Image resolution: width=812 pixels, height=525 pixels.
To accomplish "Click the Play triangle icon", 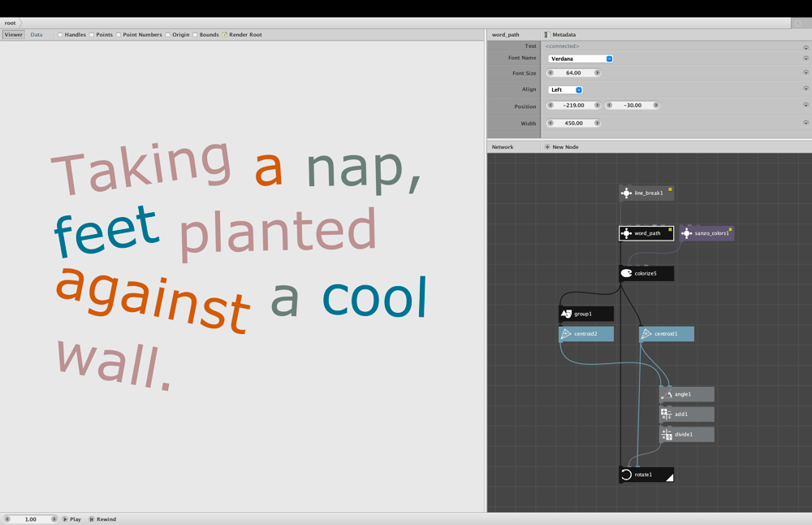I will [x=65, y=519].
